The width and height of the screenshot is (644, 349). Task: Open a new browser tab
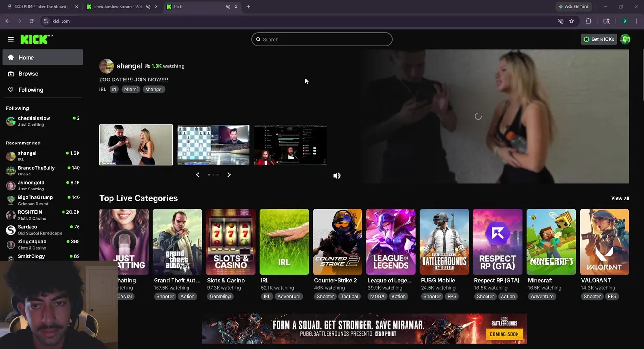coord(248,7)
